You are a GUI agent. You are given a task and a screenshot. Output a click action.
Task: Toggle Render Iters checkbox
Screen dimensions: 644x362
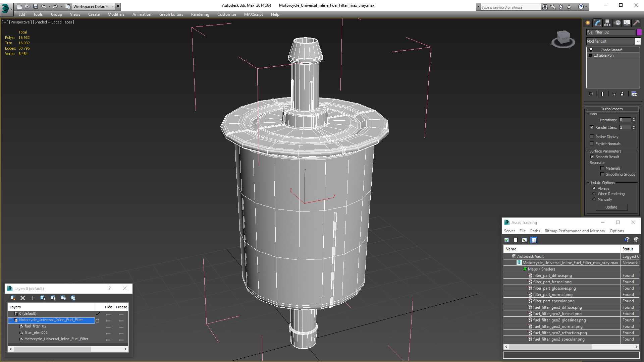pyautogui.click(x=592, y=127)
